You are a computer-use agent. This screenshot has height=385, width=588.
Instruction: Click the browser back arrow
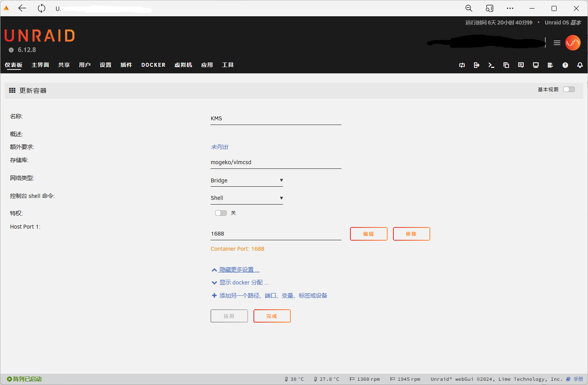pyautogui.click(x=22, y=8)
